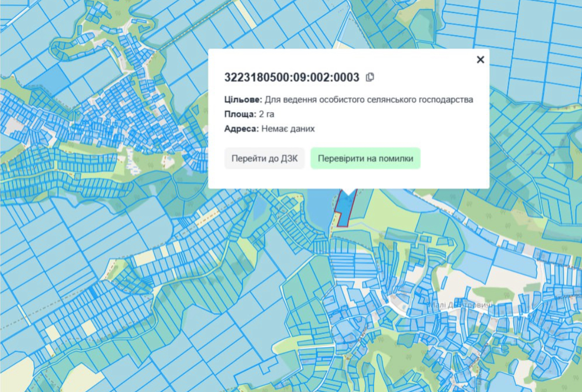
Task: Select the Цільове land purpose line
Action: (x=349, y=99)
